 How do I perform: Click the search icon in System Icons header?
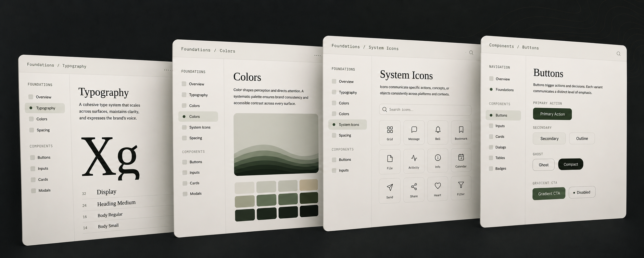tap(471, 53)
